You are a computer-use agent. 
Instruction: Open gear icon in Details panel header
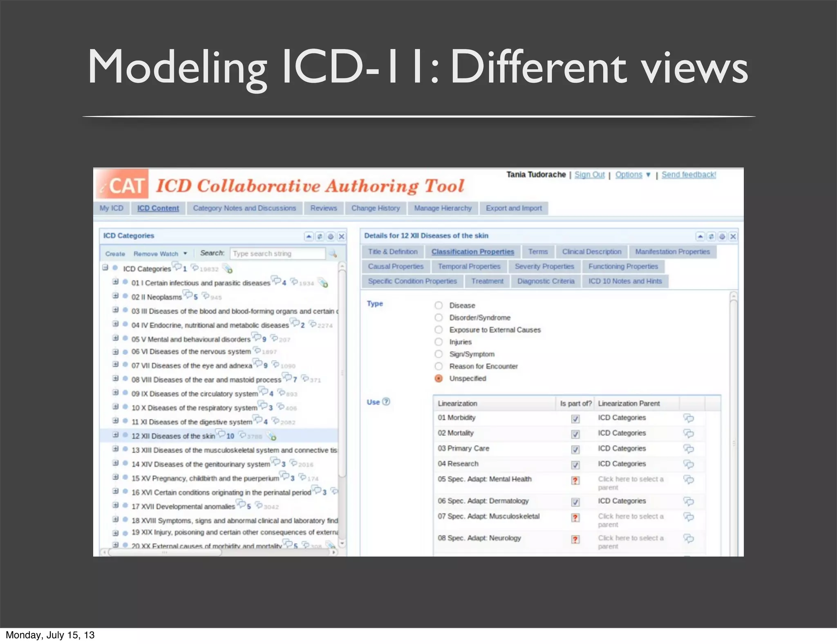723,236
